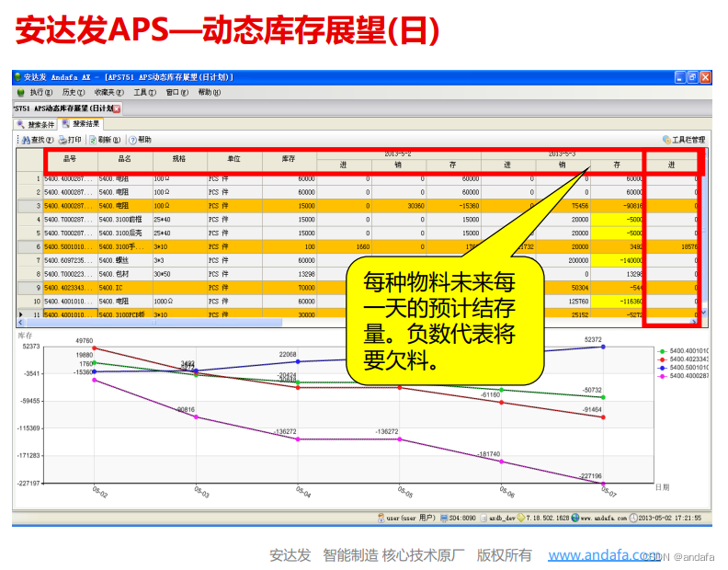Click the 5400.螺丝 product name cell
Viewport: 728px width, 570px height.
click(125, 260)
